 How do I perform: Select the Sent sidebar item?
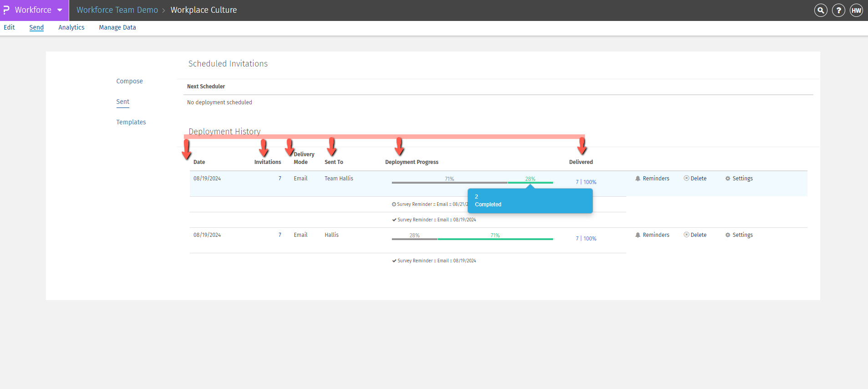[122, 102]
